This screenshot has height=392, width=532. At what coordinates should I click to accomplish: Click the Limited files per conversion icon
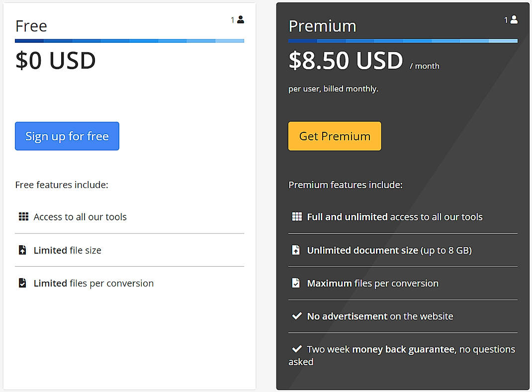(x=22, y=283)
